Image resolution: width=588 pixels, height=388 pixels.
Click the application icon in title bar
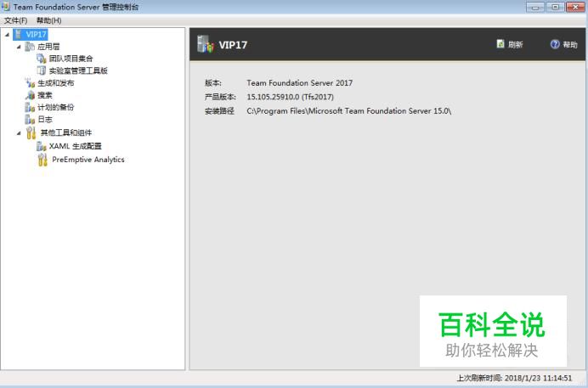pyautogui.click(x=6, y=6)
